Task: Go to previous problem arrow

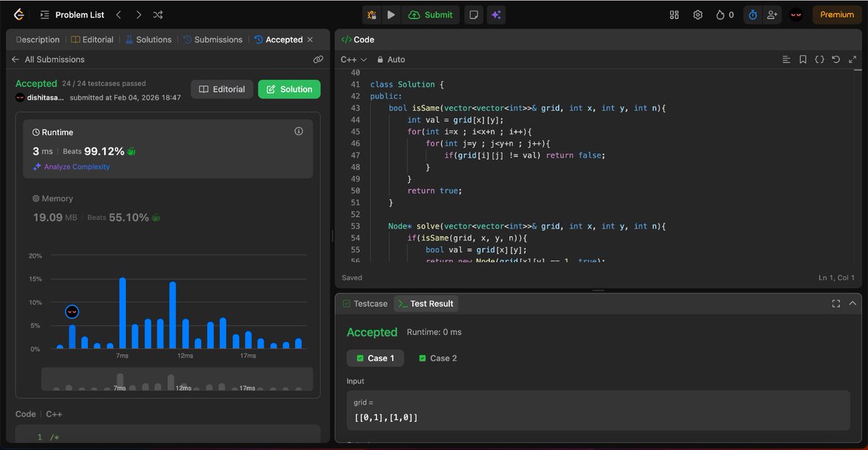Action: coord(119,14)
